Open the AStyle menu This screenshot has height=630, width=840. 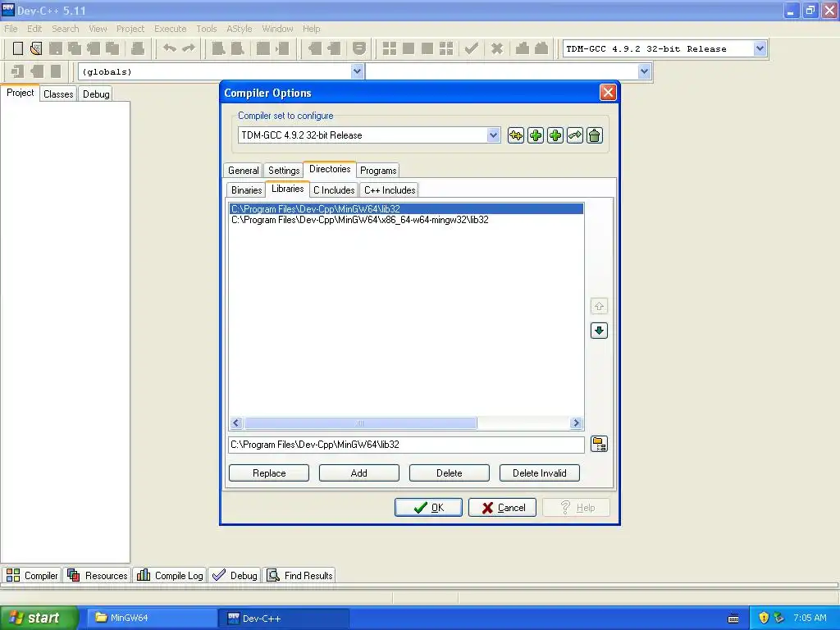click(x=239, y=29)
